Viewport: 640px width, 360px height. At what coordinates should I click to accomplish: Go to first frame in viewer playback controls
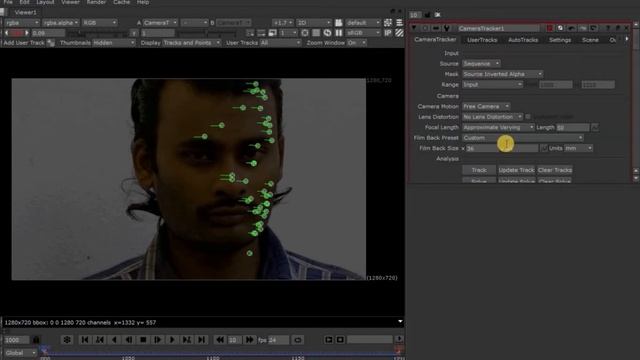pos(85,340)
